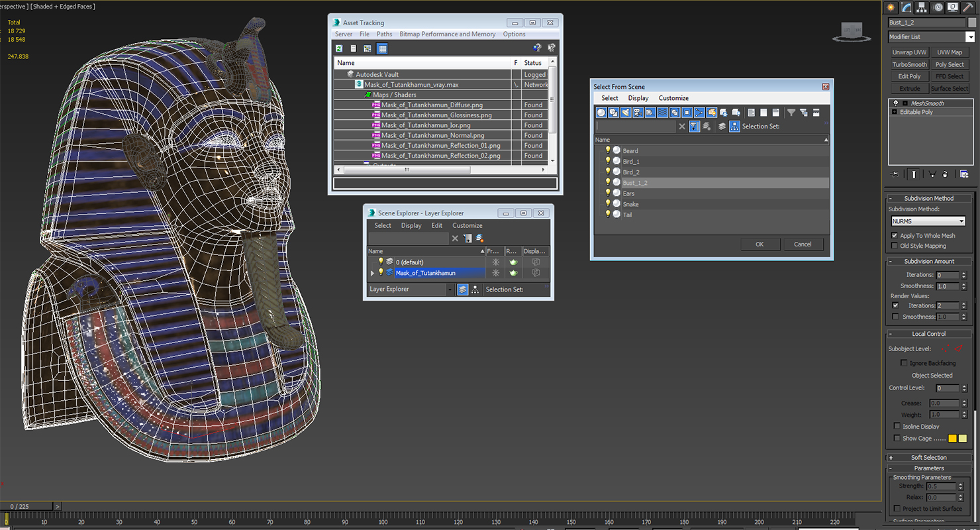Open Options menu in Asset Tracking
Image resolution: width=980 pixels, height=530 pixels.
(514, 34)
